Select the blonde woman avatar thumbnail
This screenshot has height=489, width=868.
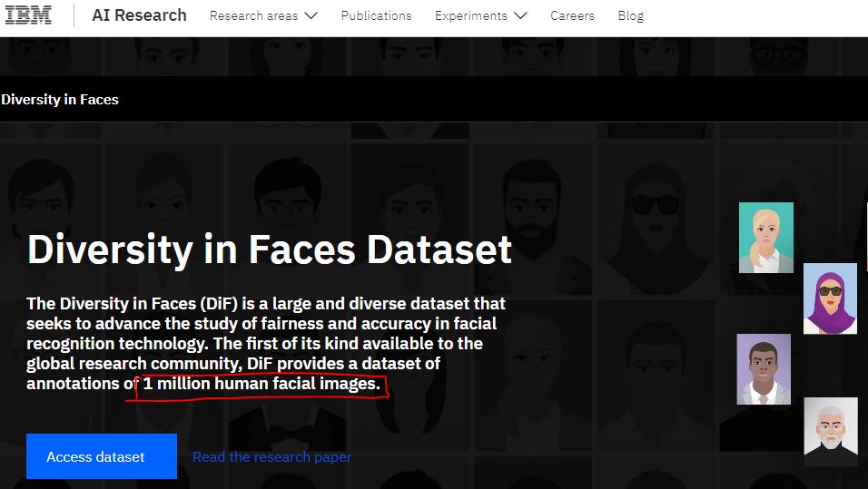(766, 238)
